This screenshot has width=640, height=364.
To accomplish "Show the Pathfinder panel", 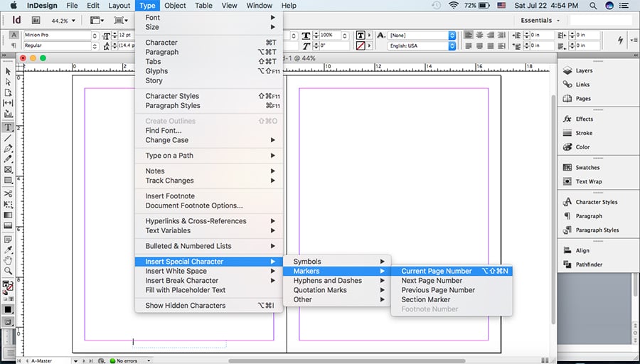I will coord(588,264).
